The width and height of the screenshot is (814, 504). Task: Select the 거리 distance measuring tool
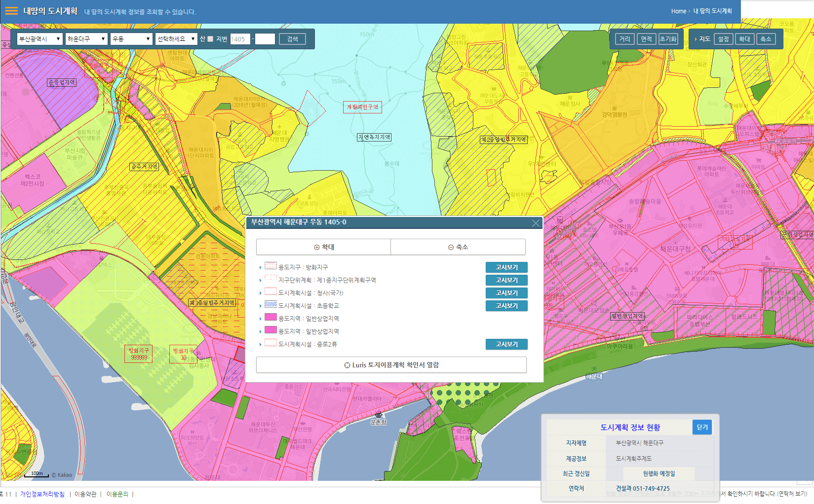[624, 39]
